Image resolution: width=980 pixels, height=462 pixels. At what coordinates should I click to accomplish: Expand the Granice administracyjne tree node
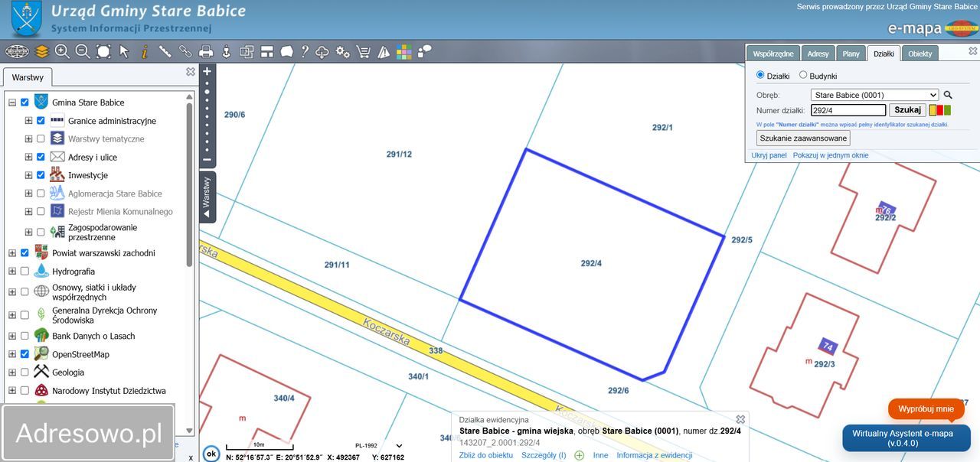point(28,121)
